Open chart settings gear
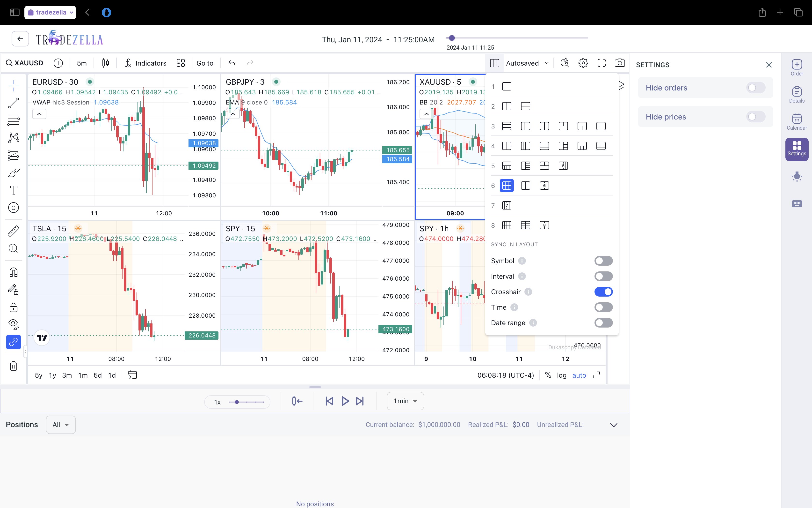 click(583, 63)
